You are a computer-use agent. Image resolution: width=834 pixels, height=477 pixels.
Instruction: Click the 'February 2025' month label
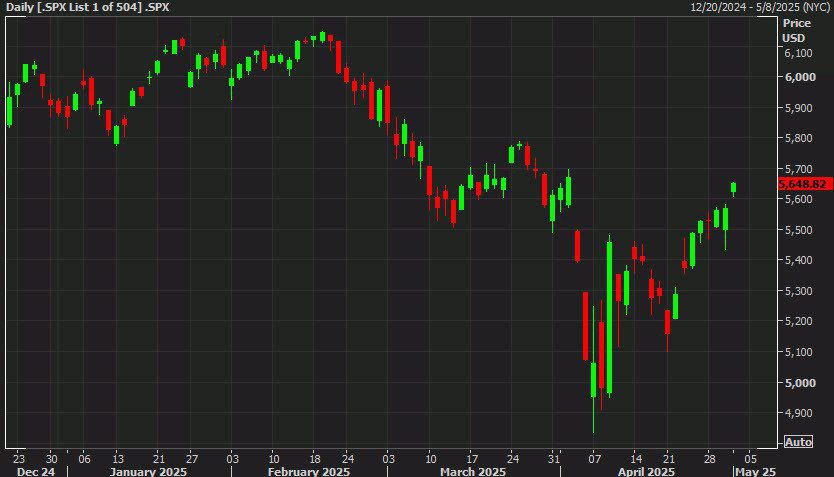click(309, 472)
